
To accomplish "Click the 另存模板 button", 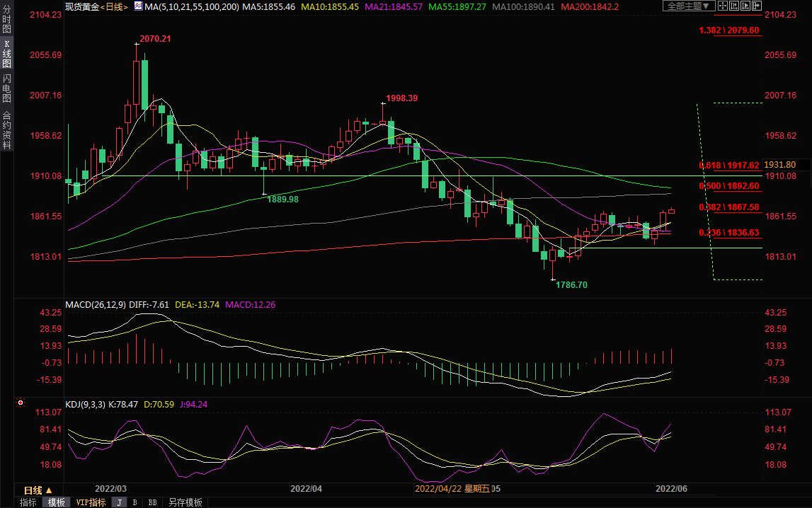I will pyautogui.click(x=185, y=502).
